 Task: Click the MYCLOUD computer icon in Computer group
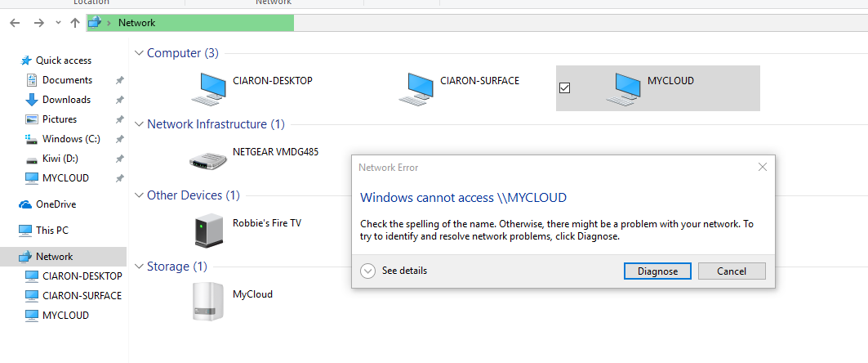pos(625,88)
